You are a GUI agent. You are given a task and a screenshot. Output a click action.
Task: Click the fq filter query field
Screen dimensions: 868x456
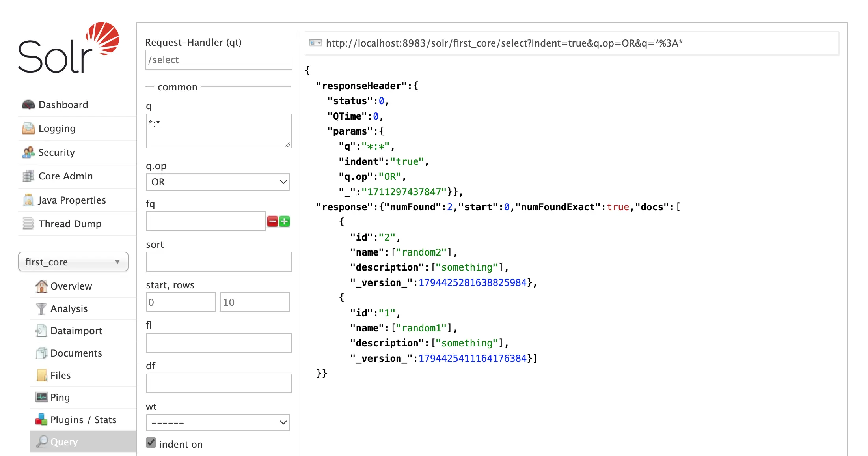pyautogui.click(x=206, y=221)
